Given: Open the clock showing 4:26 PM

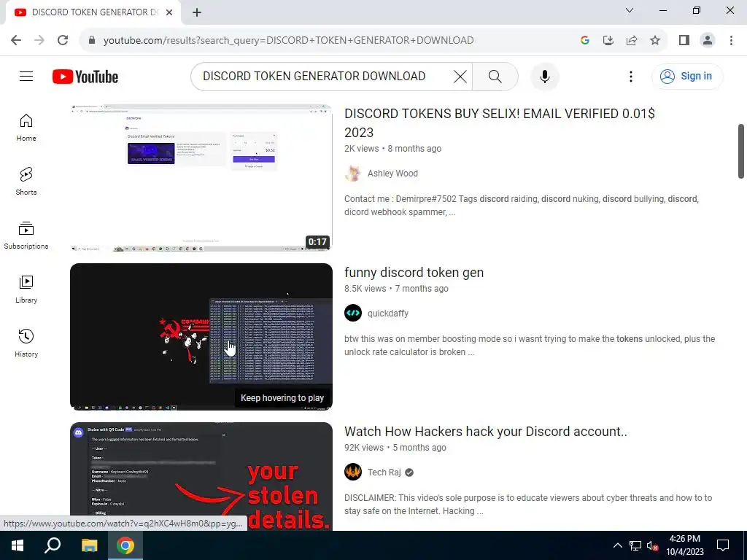Looking at the screenshot, I should (x=684, y=545).
